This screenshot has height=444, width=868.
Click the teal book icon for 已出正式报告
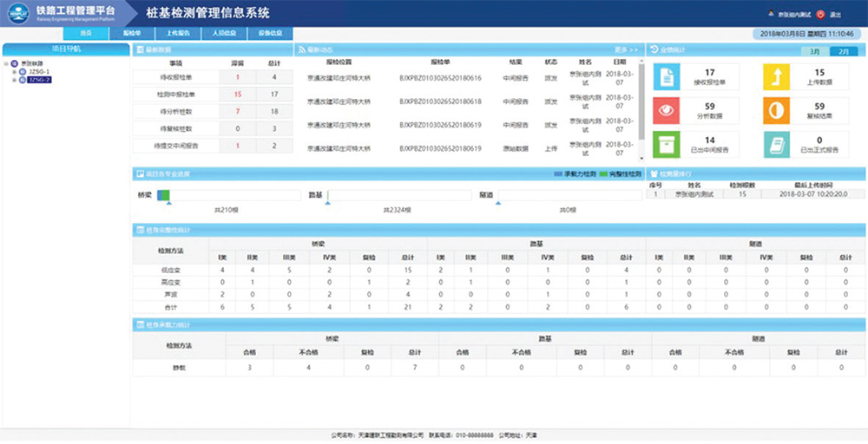click(777, 145)
